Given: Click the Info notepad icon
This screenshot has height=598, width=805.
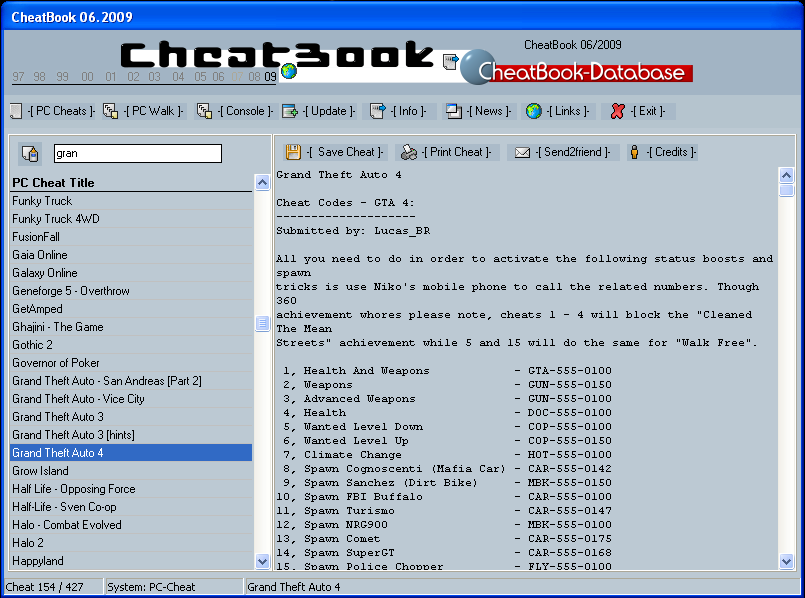Looking at the screenshot, I should click(x=377, y=111).
